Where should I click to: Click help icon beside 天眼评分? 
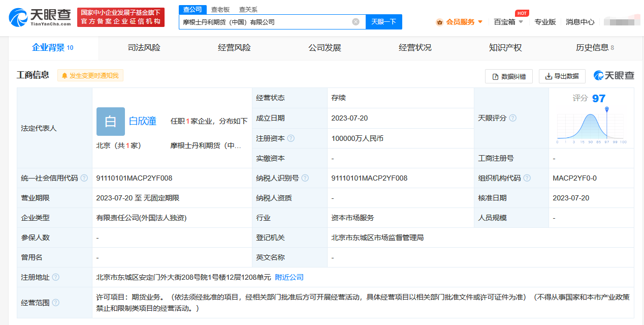tap(513, 118)
